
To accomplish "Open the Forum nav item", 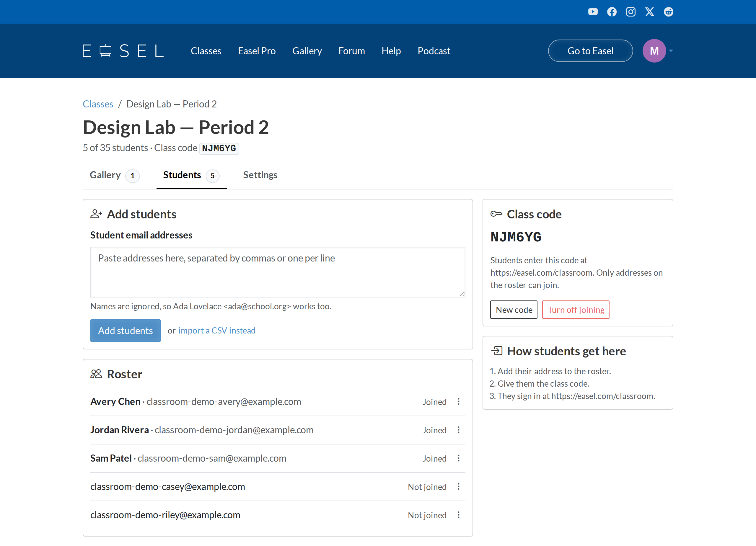I will coord(352,51).
